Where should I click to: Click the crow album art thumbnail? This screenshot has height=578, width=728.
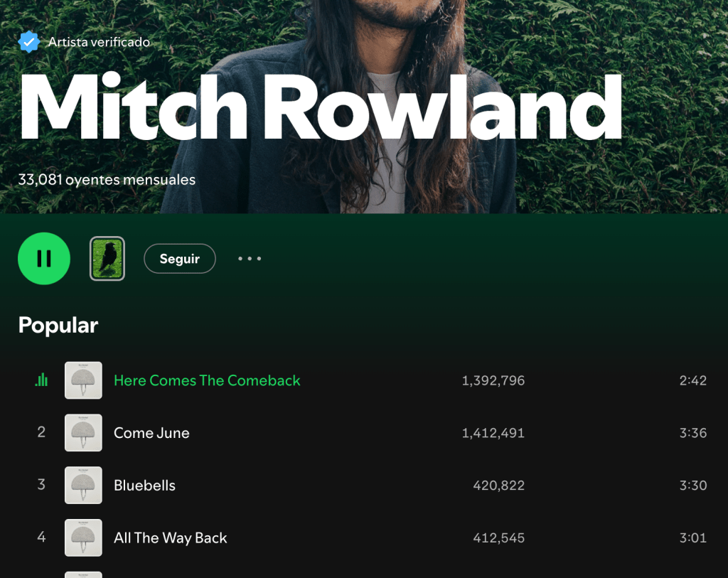[x=107, y=259]
